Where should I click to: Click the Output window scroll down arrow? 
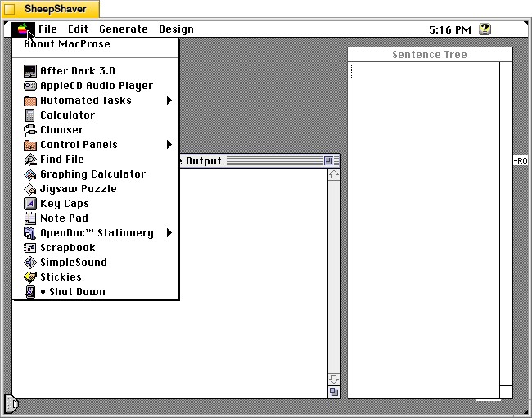(x=334, y=380)
